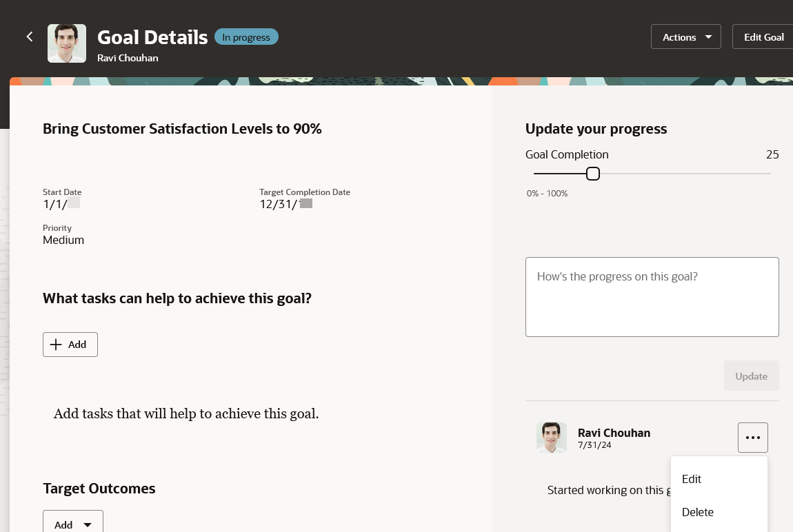Click Ravi Chouhan's avatar in progress comment
The image size is (793, 532).
coord(551,438)
